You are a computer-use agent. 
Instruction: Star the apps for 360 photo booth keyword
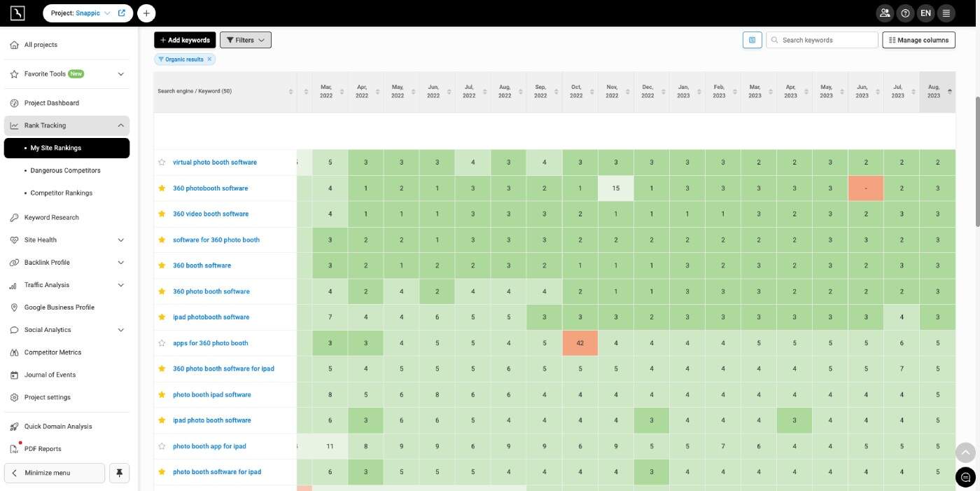click(162, 343)
